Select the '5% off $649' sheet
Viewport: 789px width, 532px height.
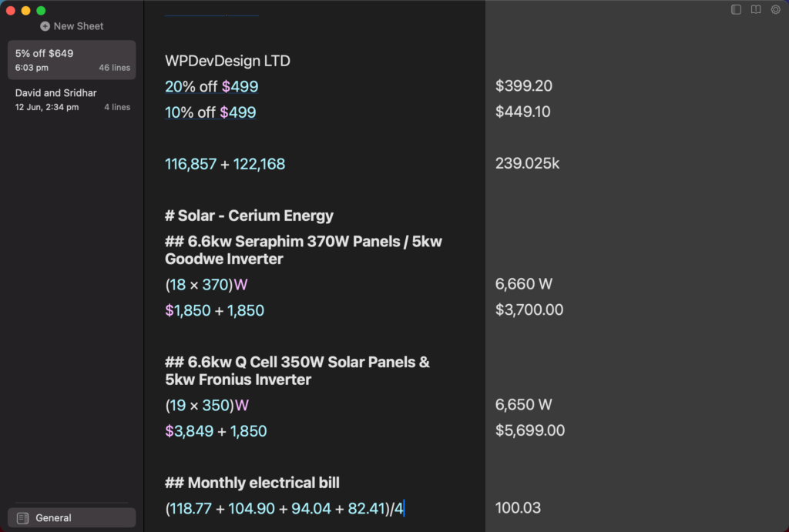click(72, 60)
